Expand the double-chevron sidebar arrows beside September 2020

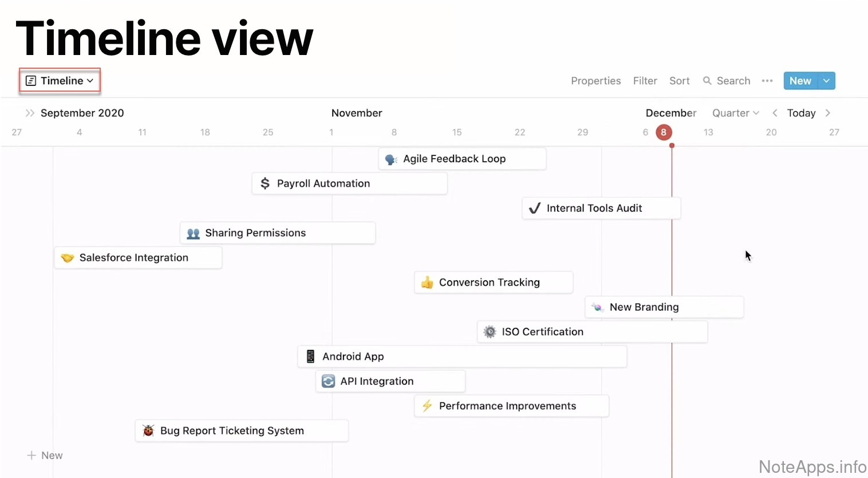click(30, 113)
